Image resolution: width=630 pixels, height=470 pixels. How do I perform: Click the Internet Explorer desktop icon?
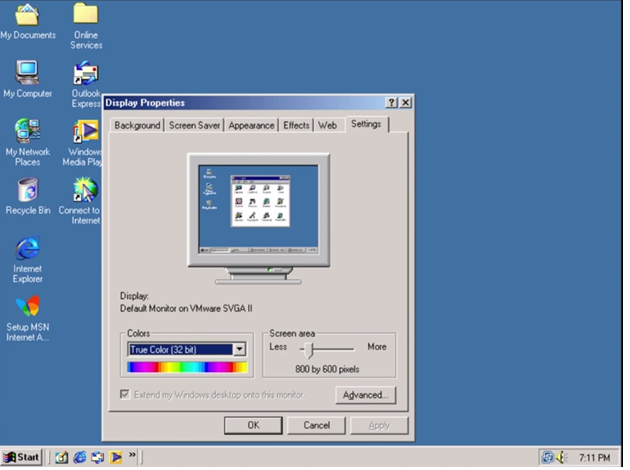click(27, 248)
